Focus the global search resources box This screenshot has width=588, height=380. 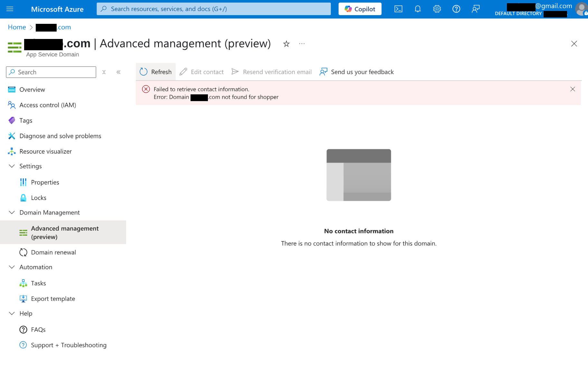pos(214,9)
